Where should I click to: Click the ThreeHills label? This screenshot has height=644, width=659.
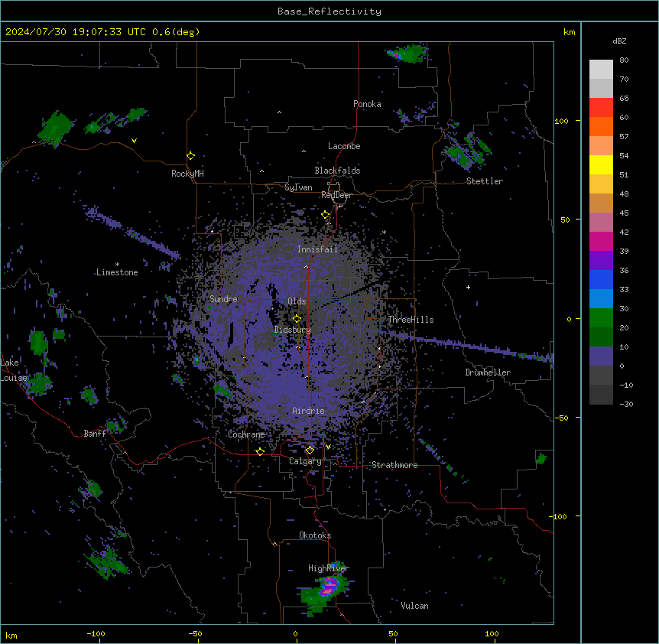pos(411,320)
